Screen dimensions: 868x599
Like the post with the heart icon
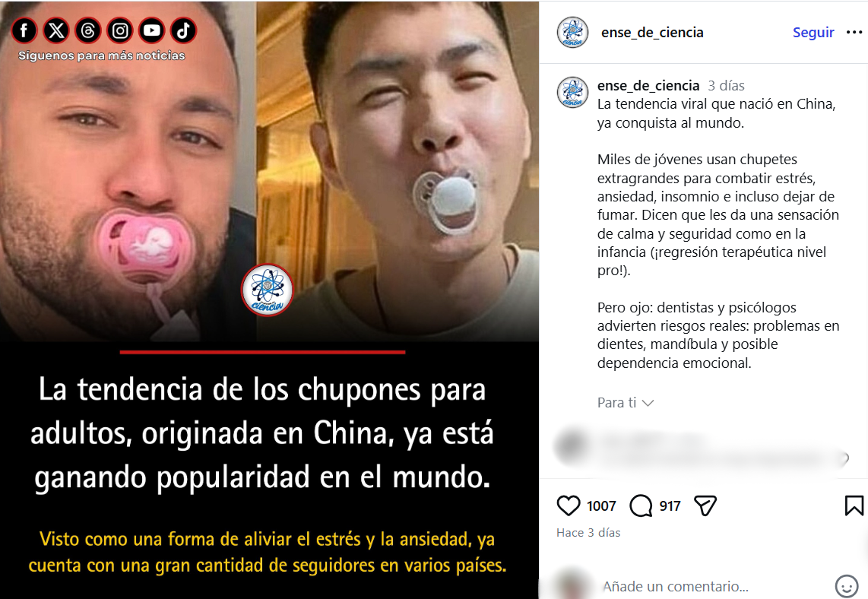click(x=568, y=506)
